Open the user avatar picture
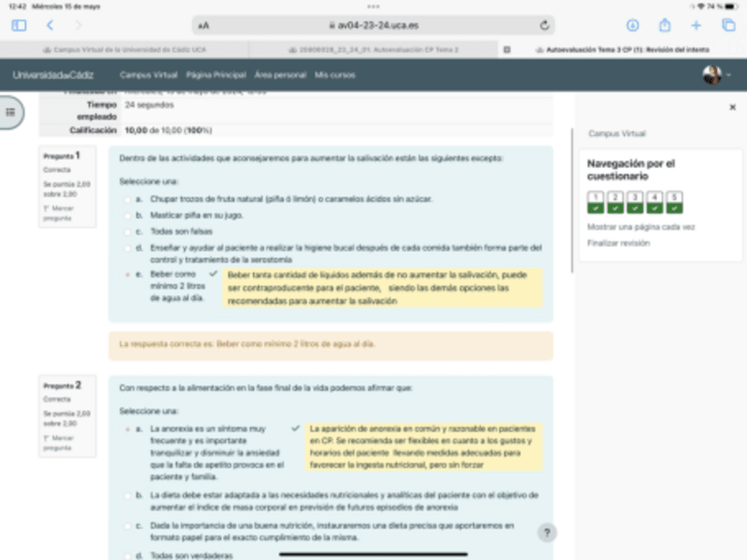This screenshot has width=747, height=560. tap(712, 75)
